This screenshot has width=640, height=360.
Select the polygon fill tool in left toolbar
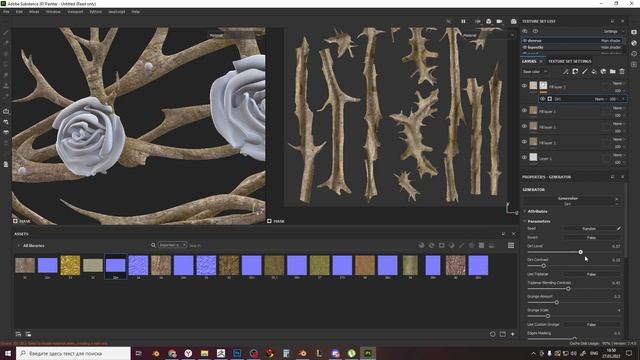tap(6, 64)
